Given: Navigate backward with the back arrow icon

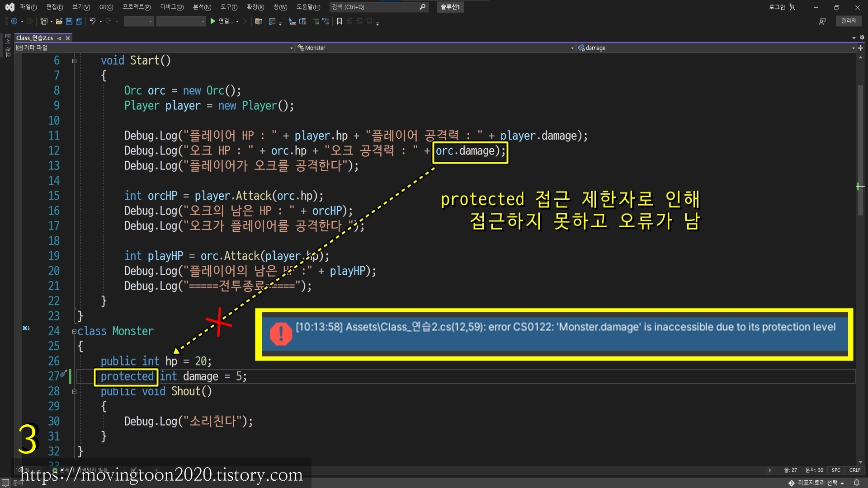Looking at the screenshot, I should tap(14, 21).
